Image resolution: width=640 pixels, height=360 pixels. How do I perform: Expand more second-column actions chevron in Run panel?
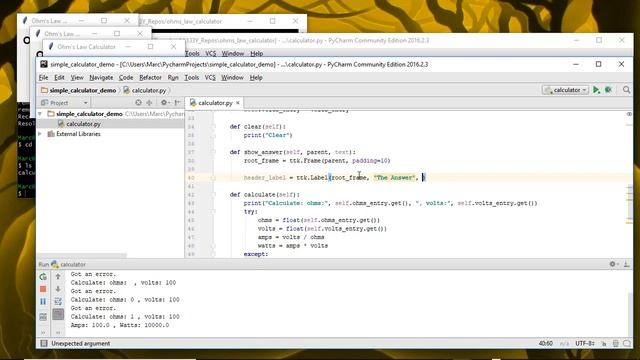[x=58, y=332]
